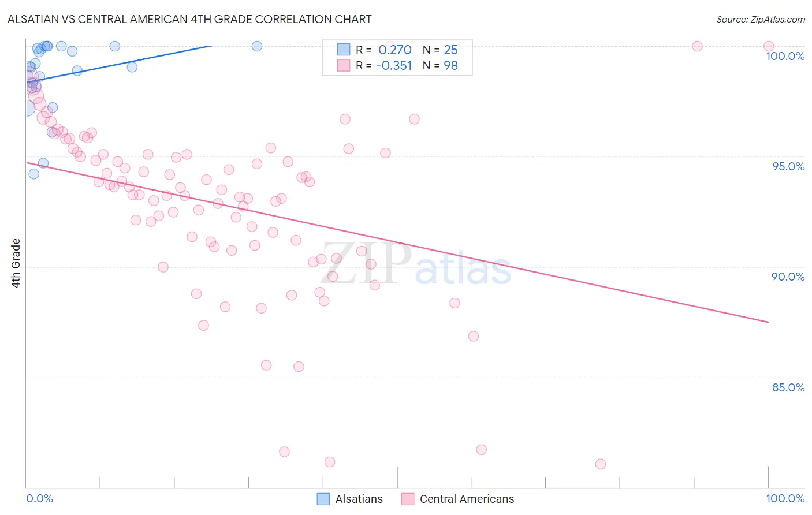Click the N = 98 sample count
Image resolution: width=812 pixels, height=515 pixels.
440,65
